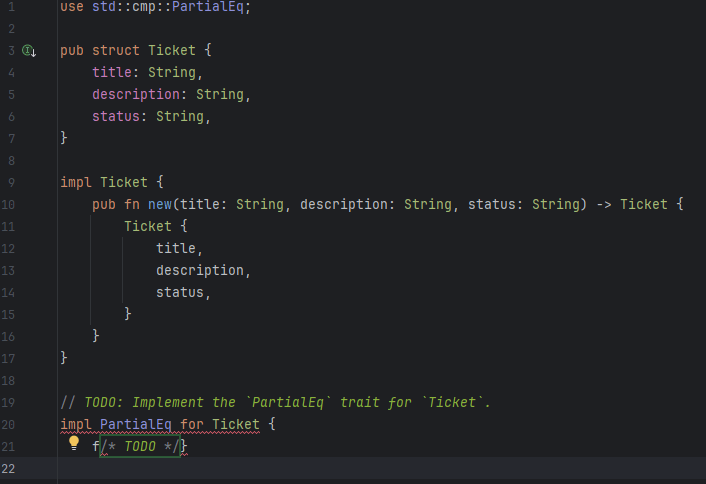Open the yellow lightbulb quick-fix menu
Screen dimensions: 706x484
[73, 445]
